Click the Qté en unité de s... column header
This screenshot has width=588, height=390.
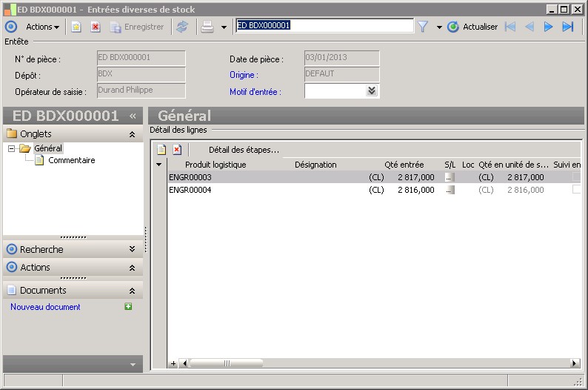[513, 165]
